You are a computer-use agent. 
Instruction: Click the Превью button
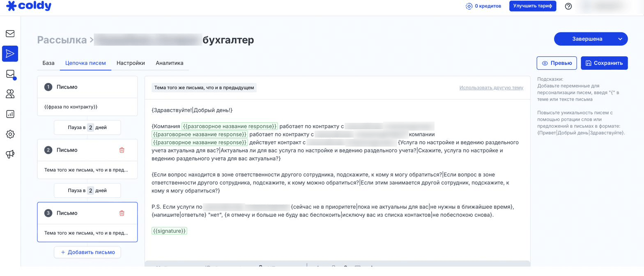click(557, 63)
